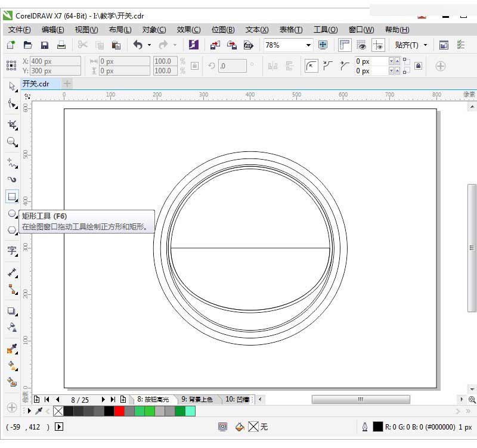Click the Save icon in toolbar
The image size is (477, 448).
point(44,45)
